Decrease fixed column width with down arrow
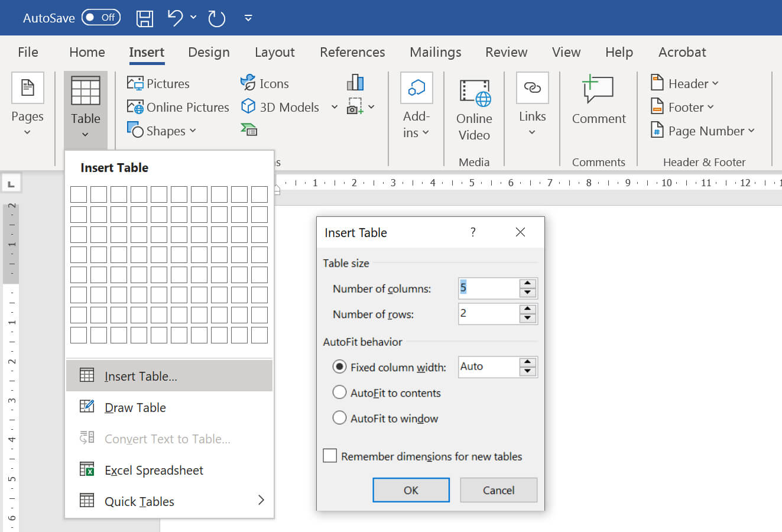Image resolution: width=782 pixels, height=532 pixels. pos(528,372)
